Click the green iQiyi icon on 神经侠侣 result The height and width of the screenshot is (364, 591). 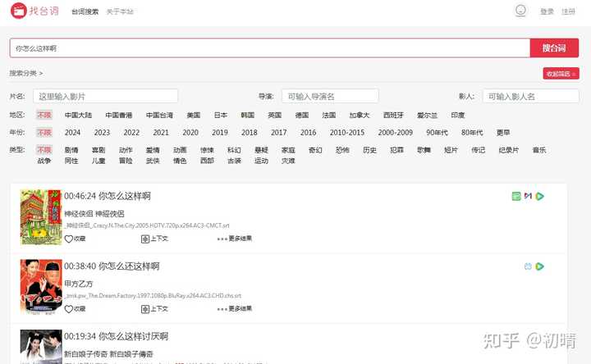[516, 196]
